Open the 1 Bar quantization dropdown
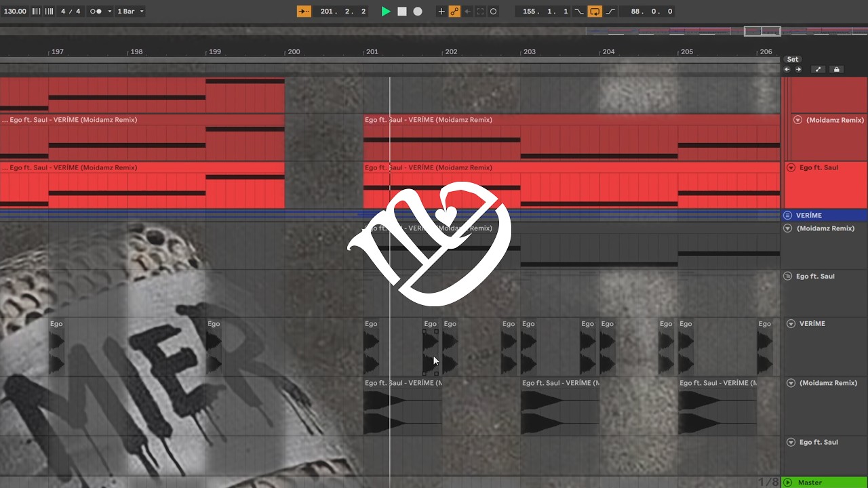 130,12
